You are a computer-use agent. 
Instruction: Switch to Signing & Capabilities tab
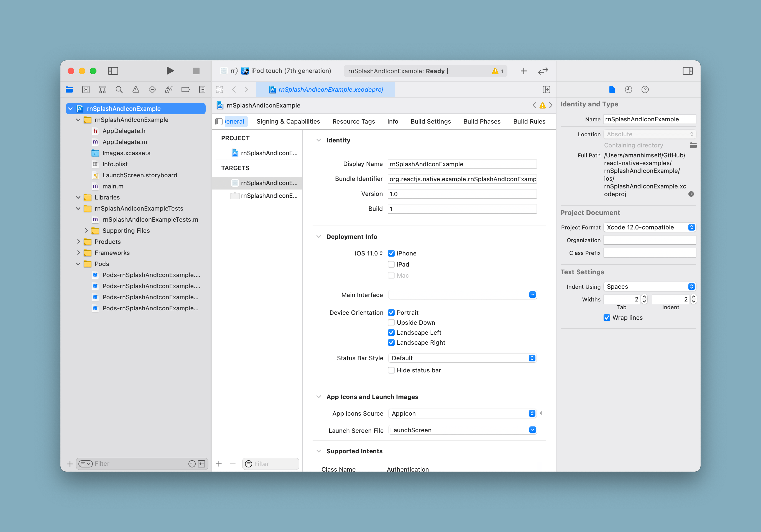click(288, 122)
